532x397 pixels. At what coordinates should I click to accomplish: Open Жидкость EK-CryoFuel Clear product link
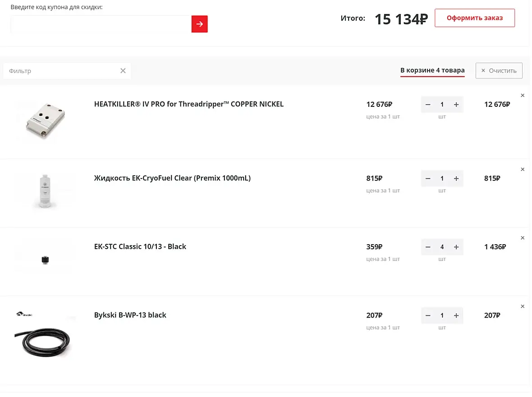pyautogui.click(x=172, y=178)
